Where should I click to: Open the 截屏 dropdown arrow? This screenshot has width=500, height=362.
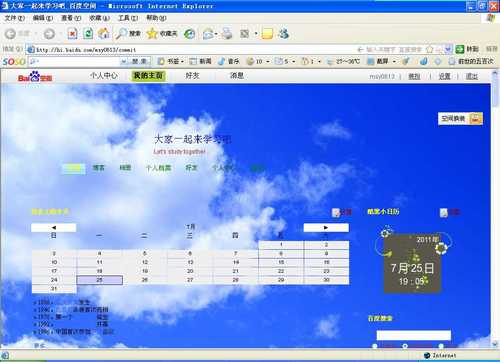(x=394, y=62)
